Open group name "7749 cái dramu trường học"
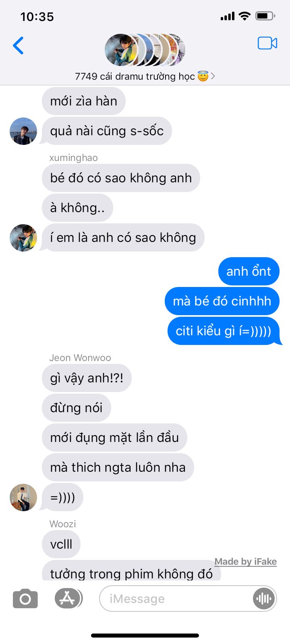 [x=135, y=76]
